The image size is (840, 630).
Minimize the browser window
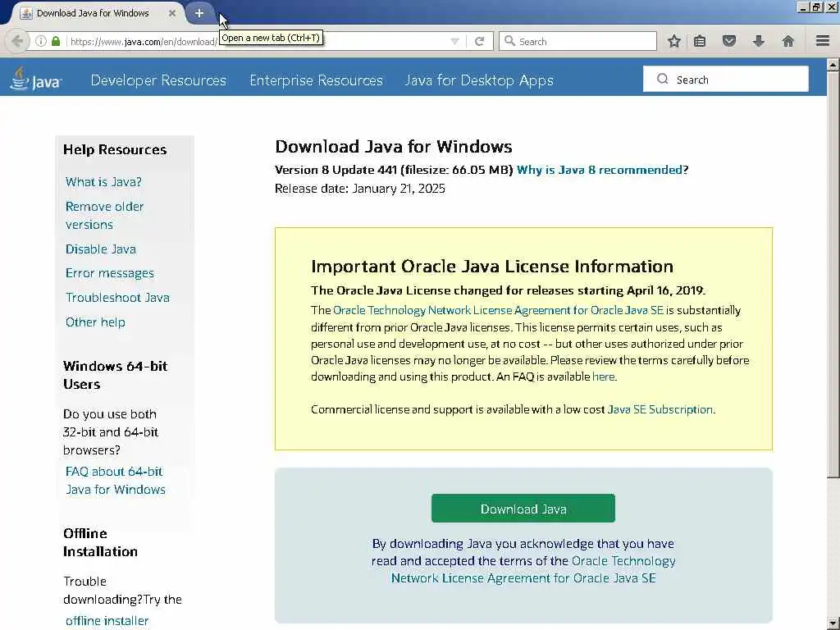tap(803, 7)
